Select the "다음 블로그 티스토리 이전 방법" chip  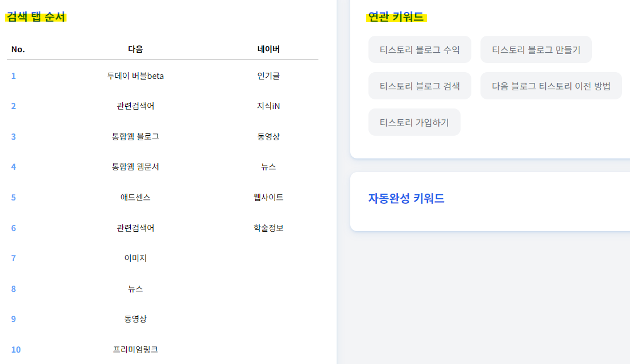coord(550,85)
